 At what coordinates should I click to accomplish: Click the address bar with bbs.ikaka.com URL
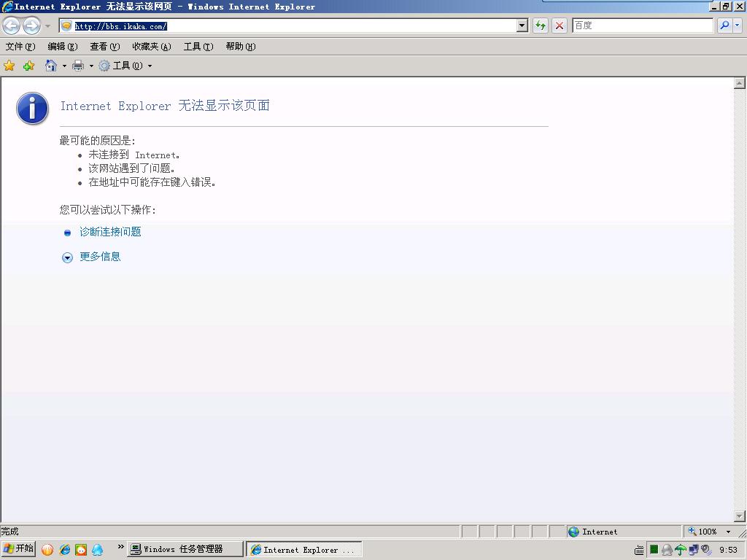[x=288, y=26]
